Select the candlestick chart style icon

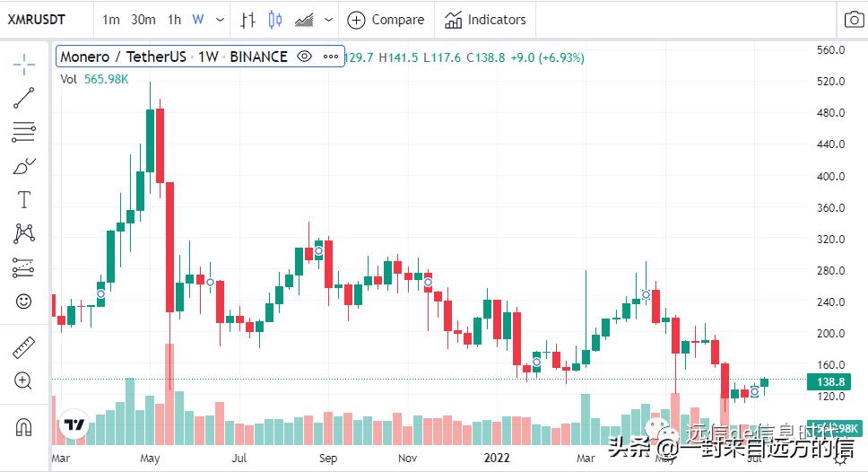tap(275, 20)
